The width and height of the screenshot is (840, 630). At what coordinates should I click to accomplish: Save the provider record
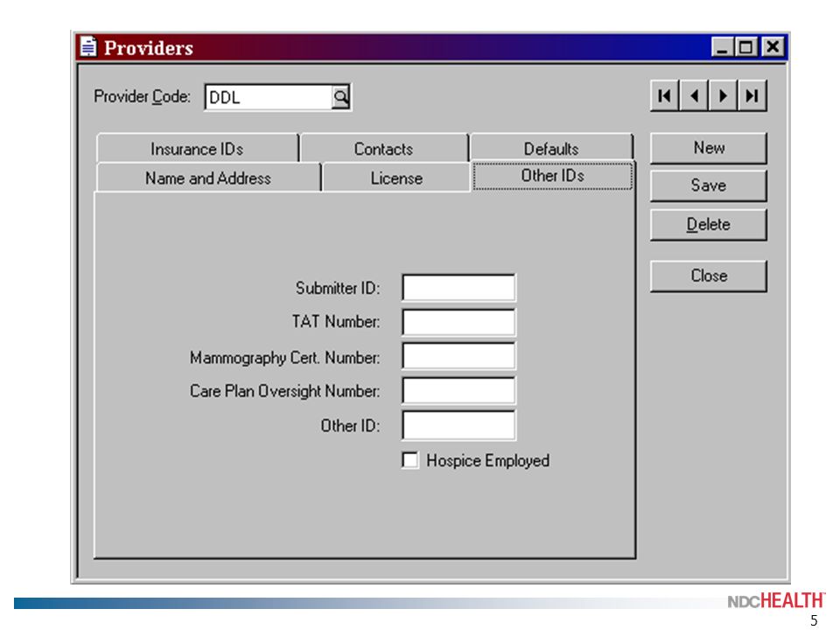click(x=709, y=185)
